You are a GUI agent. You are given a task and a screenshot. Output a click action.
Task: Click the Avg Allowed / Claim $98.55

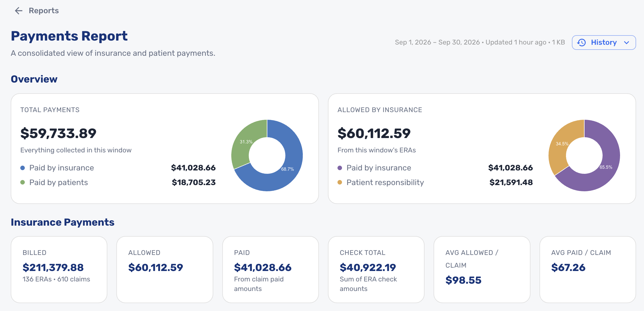[463, 280]
